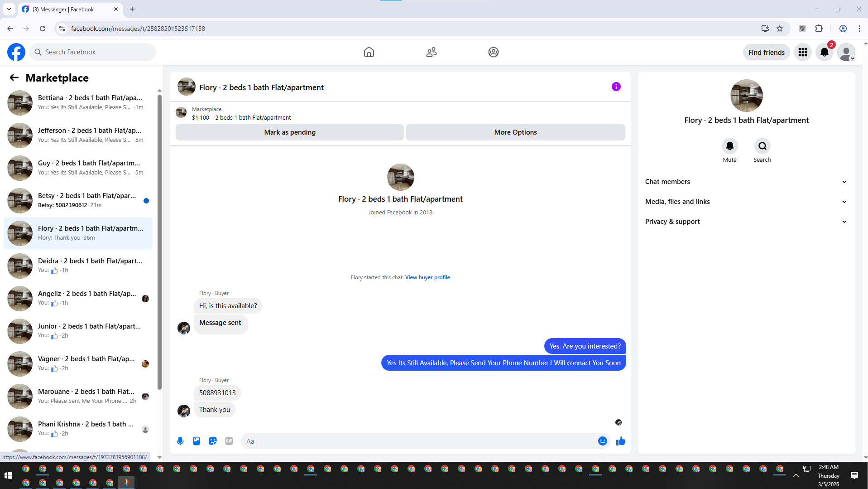
Task: Open View buyer profile link
Action: [x=427, y=277]
